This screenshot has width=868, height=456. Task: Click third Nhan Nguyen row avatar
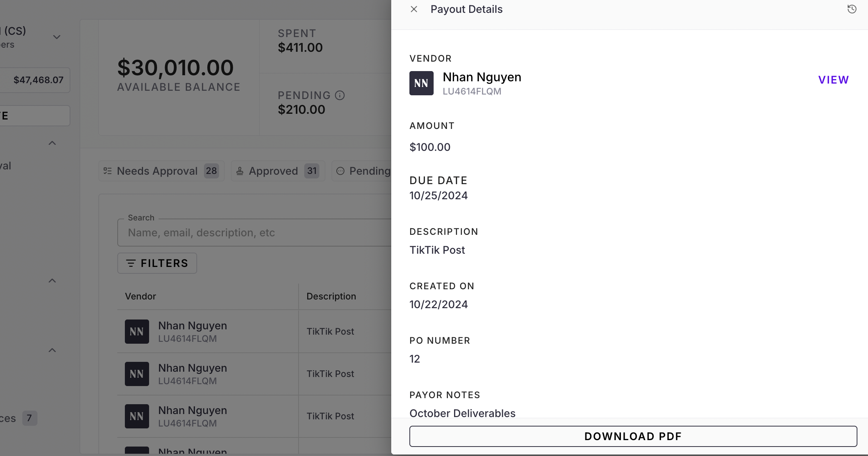point(137,416)
